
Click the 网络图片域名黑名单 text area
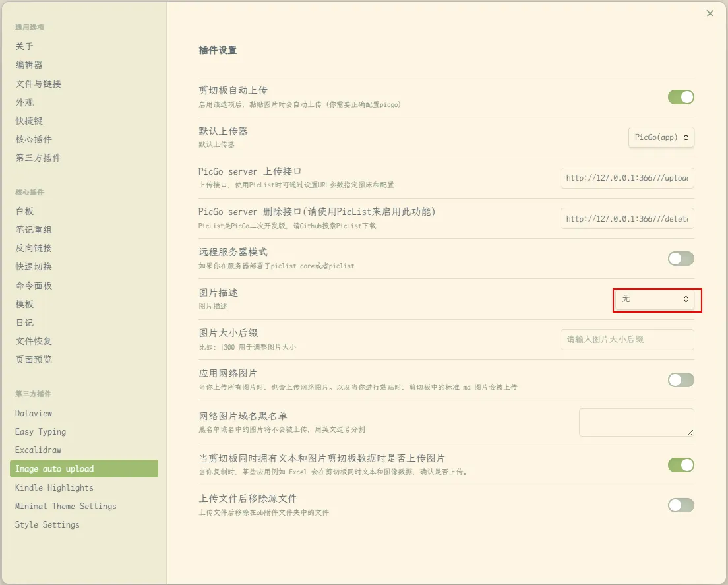tap(636, 422)
